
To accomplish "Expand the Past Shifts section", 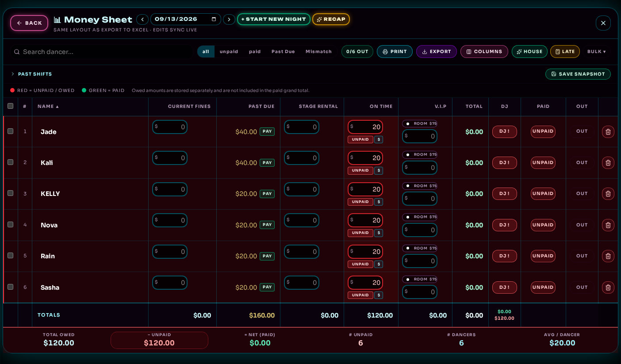I will 31,74.
